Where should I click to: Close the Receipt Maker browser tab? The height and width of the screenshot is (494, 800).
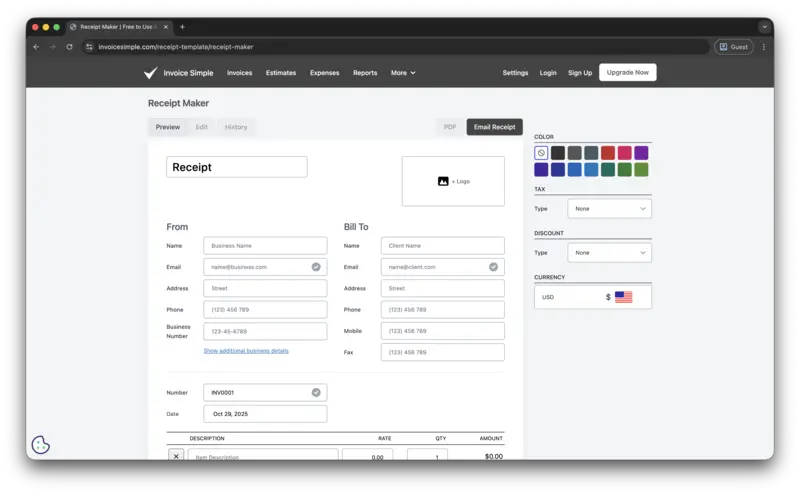coord(166,27)
